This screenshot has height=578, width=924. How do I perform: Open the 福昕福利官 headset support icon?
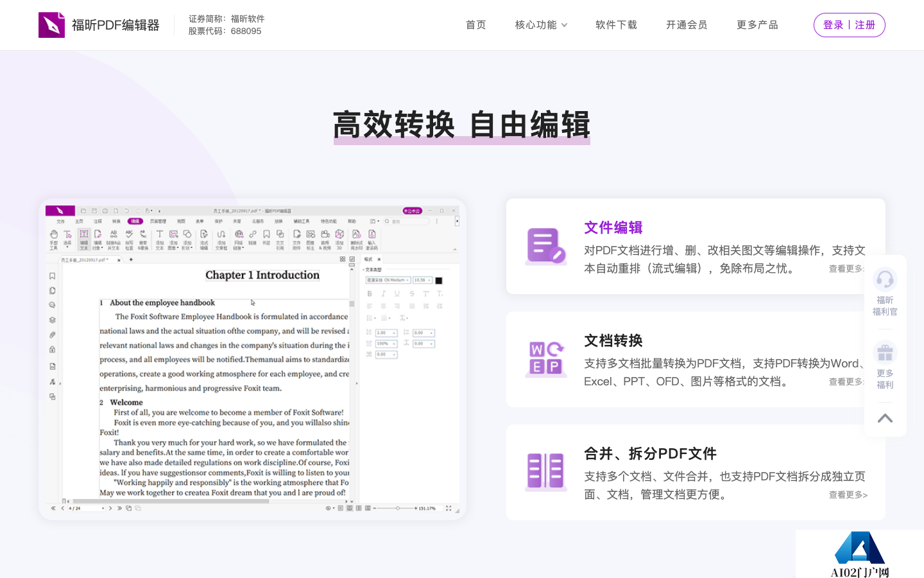885,279
